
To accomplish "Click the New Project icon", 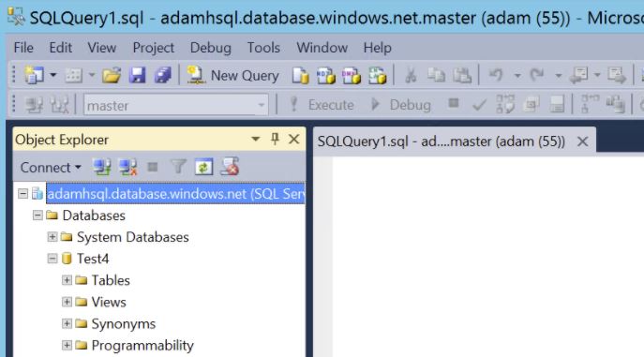I will pos(34,76).
